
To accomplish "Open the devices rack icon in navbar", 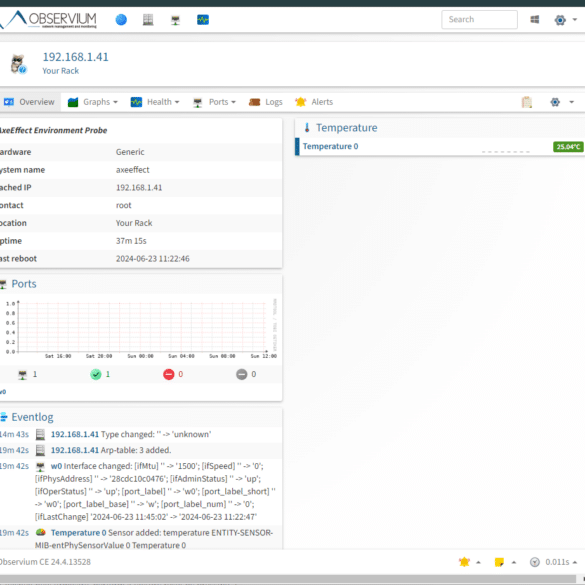I will pyautogui.click(x=148, y=19).
